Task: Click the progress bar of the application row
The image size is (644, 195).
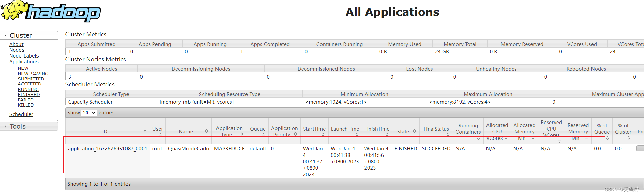Action: click(640, 149)
